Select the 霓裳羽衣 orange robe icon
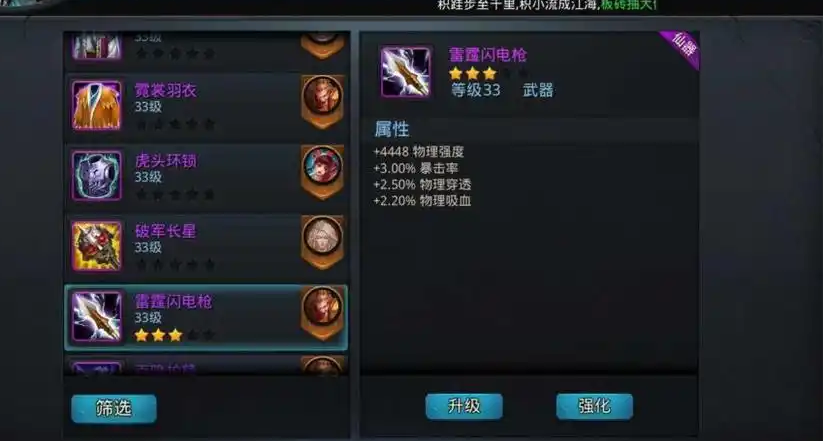 point(97,106)
